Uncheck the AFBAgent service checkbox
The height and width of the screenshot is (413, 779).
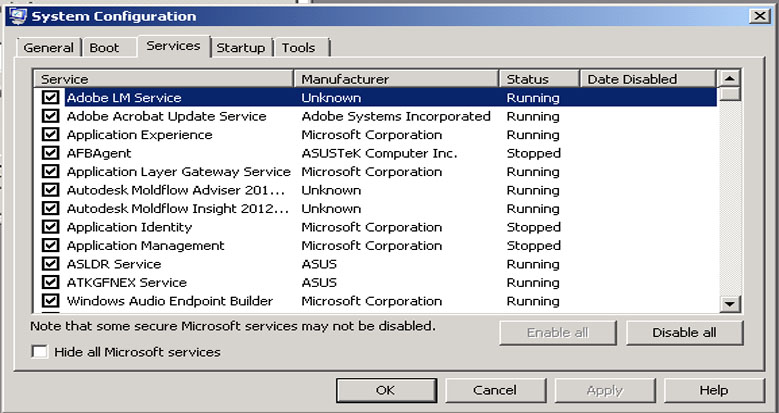pos(50,153)
